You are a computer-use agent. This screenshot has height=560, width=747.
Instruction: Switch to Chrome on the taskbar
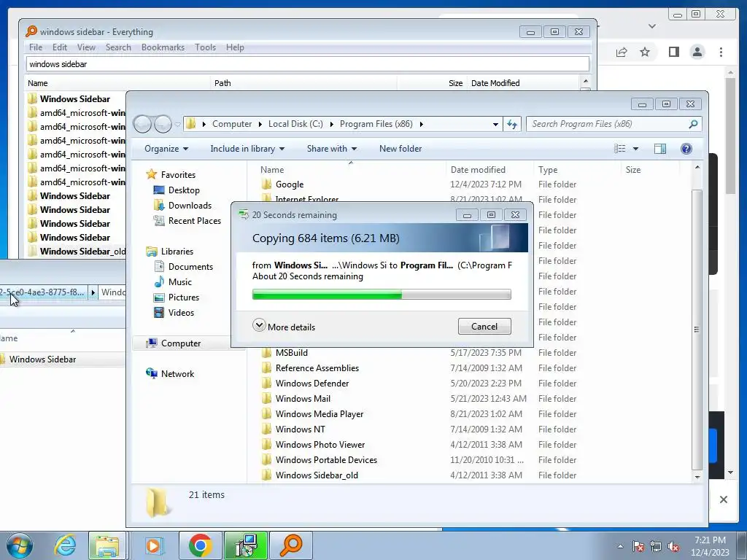[200, 545]
